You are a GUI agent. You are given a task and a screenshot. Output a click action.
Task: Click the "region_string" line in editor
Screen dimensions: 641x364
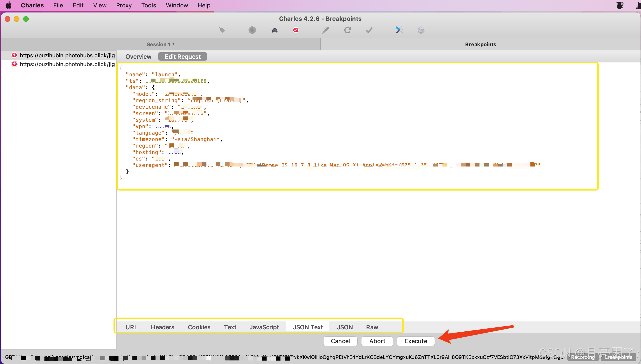click(x=190, y=100)
